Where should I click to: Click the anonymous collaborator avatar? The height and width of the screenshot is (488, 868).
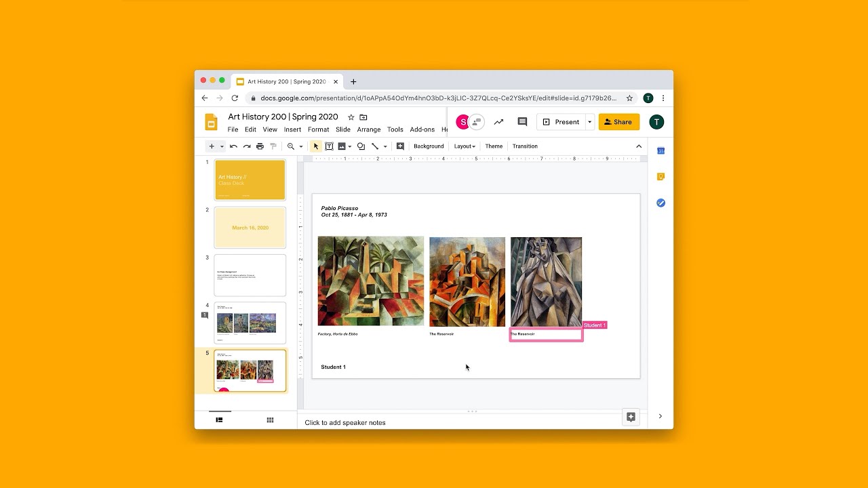[x=477, y=122]
